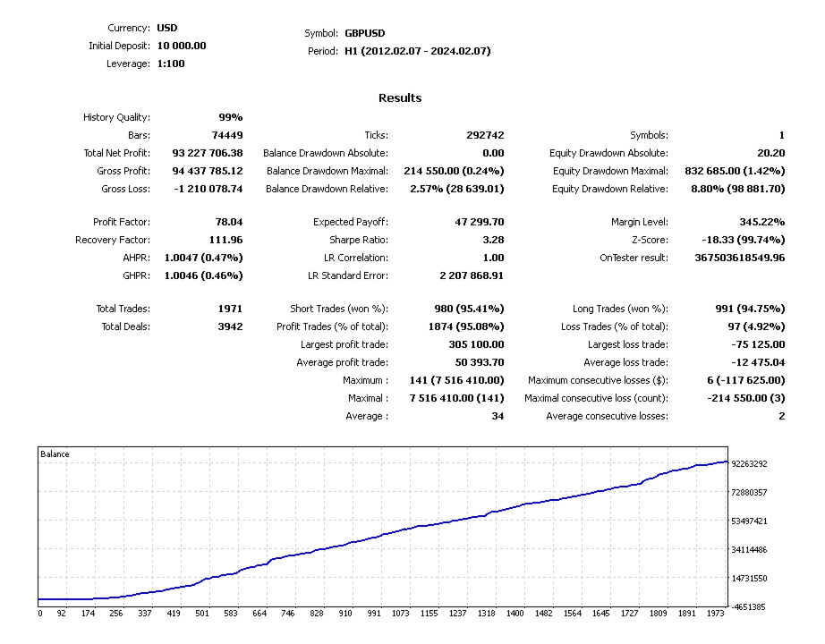Click the Total Trades value 1971

click(x=230, y=309)
